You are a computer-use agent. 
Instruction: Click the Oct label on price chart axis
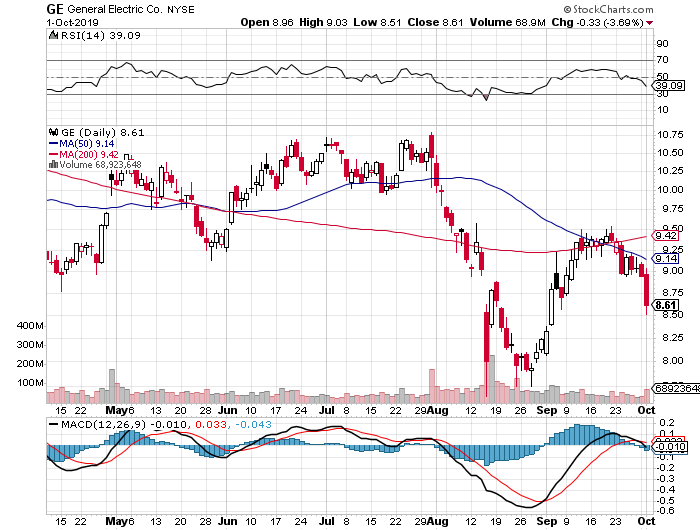pos(646,410)
